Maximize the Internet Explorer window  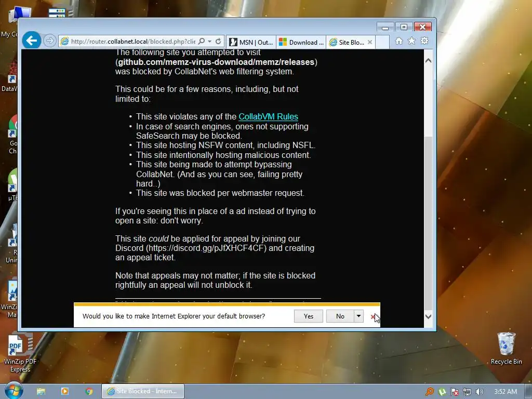pyautogui.click(x=404, y=27)
